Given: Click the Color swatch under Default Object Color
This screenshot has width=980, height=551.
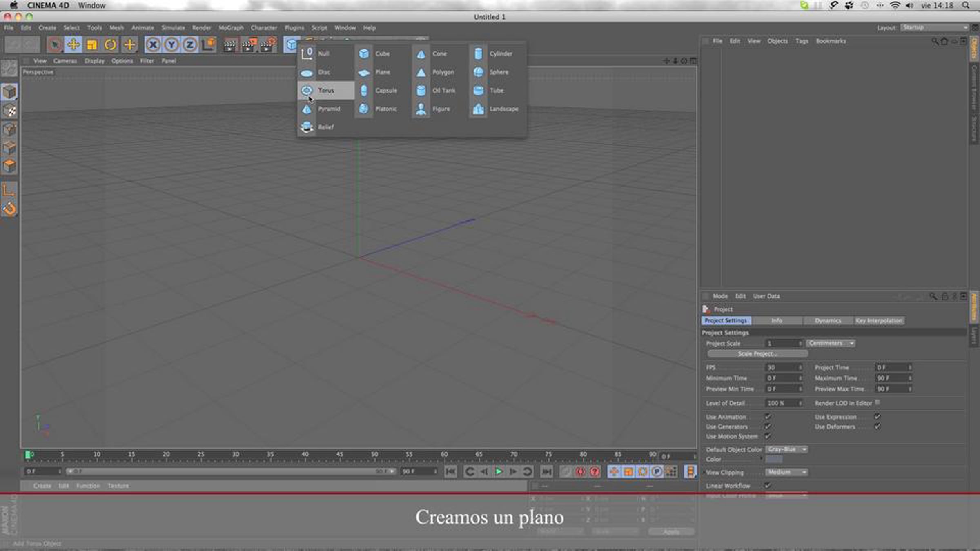Looking at the screenshot, I should [x=774, y=460].
